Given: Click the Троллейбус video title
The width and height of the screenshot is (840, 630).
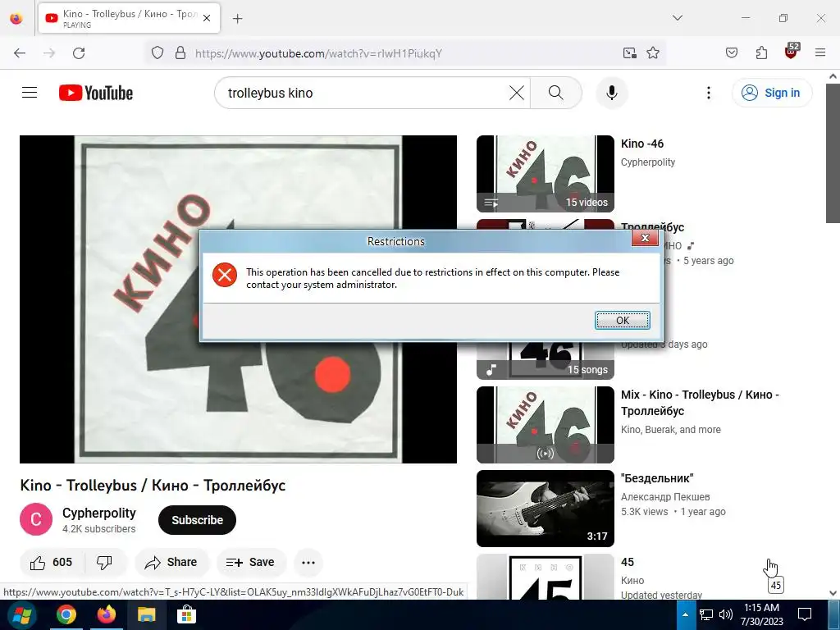Looking at the screenshot, I should [652, 227].
